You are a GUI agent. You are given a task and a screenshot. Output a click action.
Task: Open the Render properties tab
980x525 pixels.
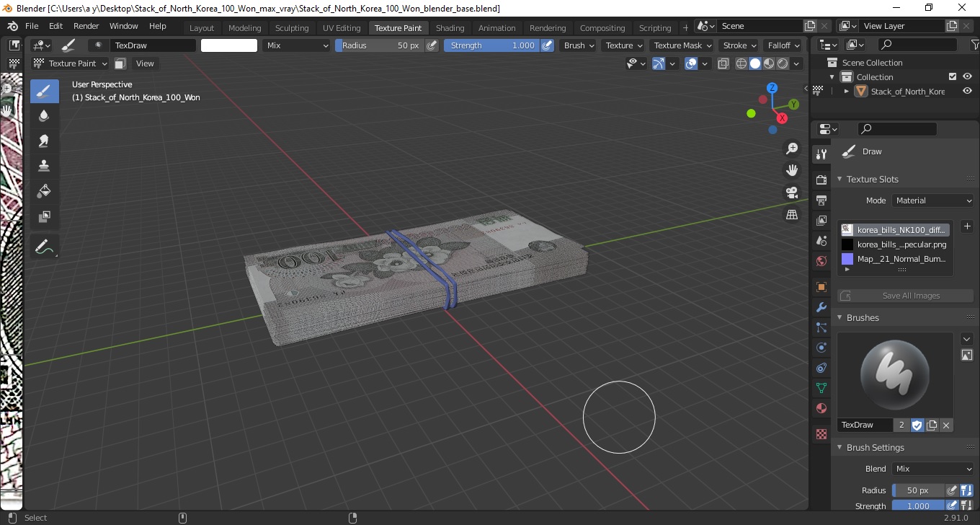coord(821,180)
